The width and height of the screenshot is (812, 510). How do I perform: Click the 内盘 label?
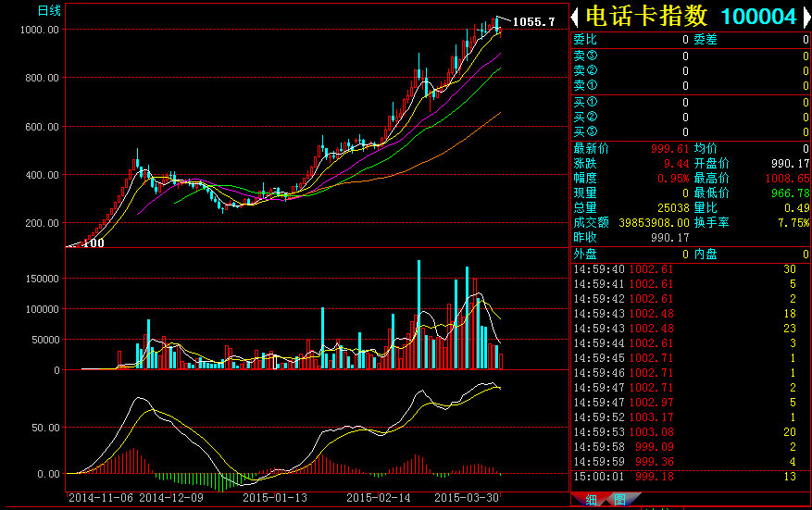click(x=706, y=255)
